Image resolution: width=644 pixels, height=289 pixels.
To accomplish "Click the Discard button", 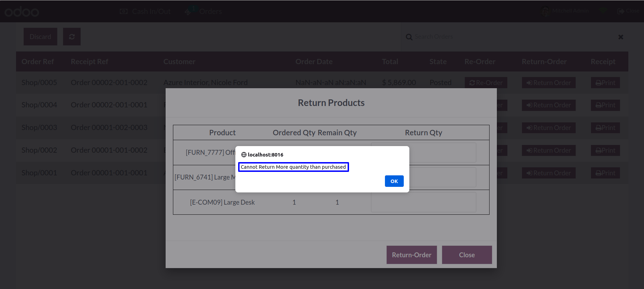I will pyautogui.click(x=40, y=37).
